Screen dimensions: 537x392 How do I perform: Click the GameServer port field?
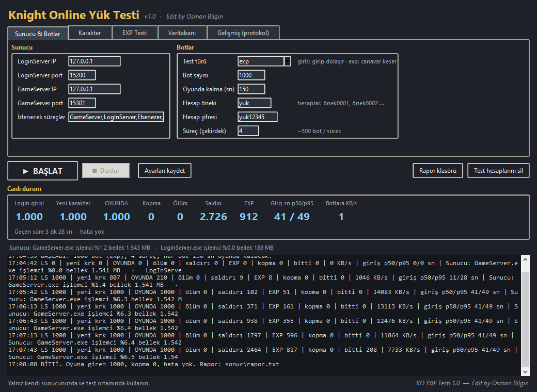tap(82, 103)
